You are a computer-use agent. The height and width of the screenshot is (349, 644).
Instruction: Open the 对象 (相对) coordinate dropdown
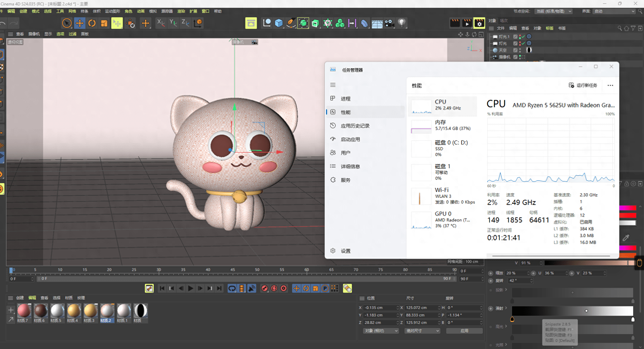(381, 331)
